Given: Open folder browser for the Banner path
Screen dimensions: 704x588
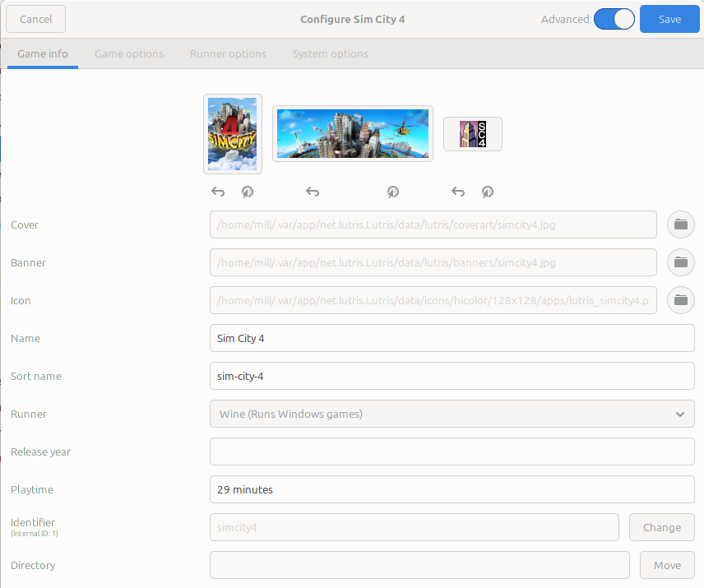Looking at the screenshot, I should [x=680, y=262].
